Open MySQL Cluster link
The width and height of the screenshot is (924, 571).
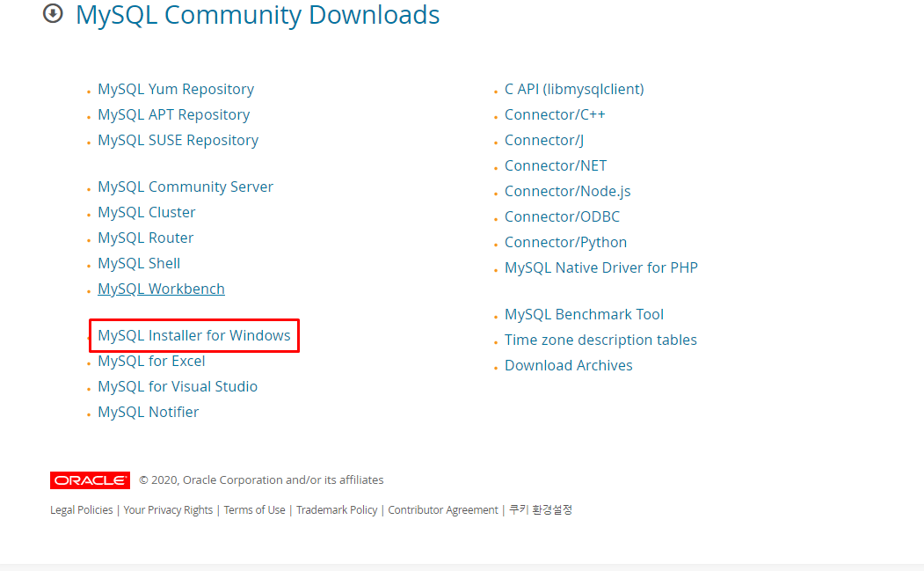147,212
